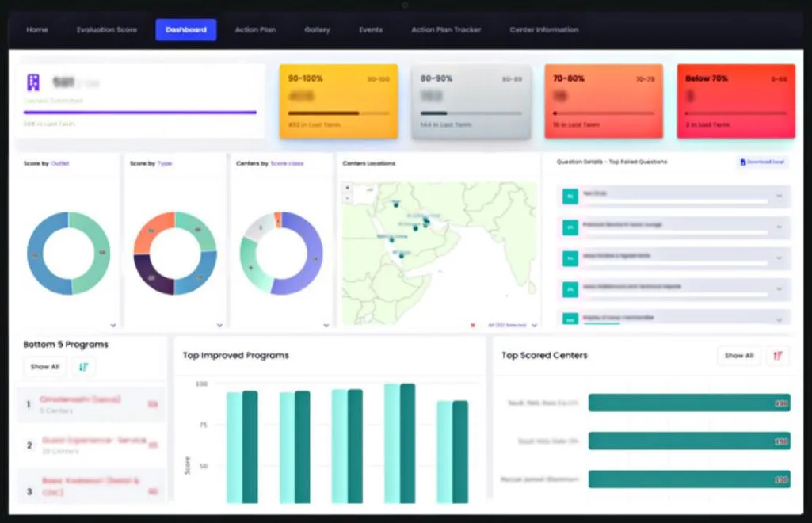812x523 pixels.
Task: Click the map zoom in plus button
Action: (348, 188)
